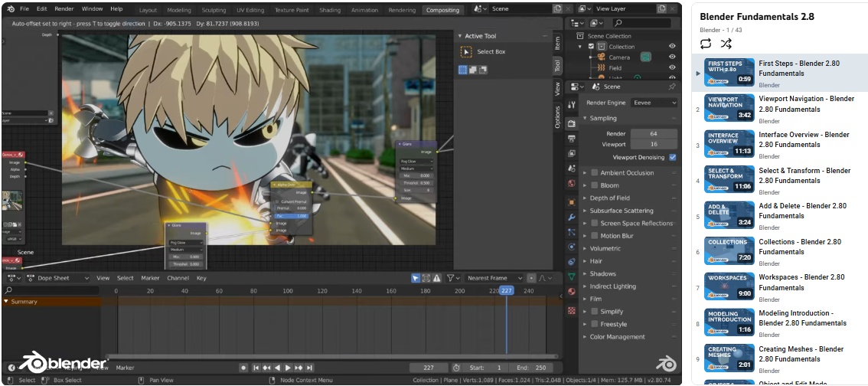Viewport: 868px width, 386px height.
Task: Open the Collections video in playlist
Action: click(800, 247)
